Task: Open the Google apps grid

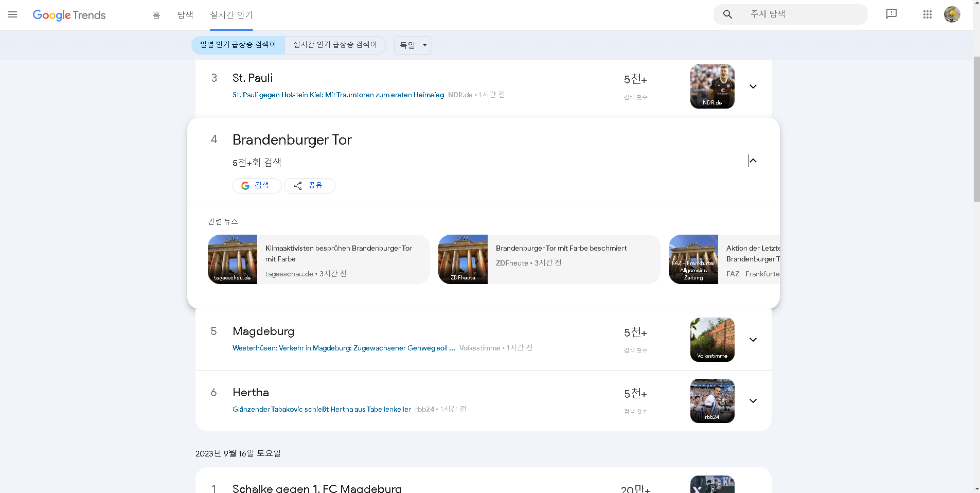Action: pyautogui.click(x=928, y=14)
